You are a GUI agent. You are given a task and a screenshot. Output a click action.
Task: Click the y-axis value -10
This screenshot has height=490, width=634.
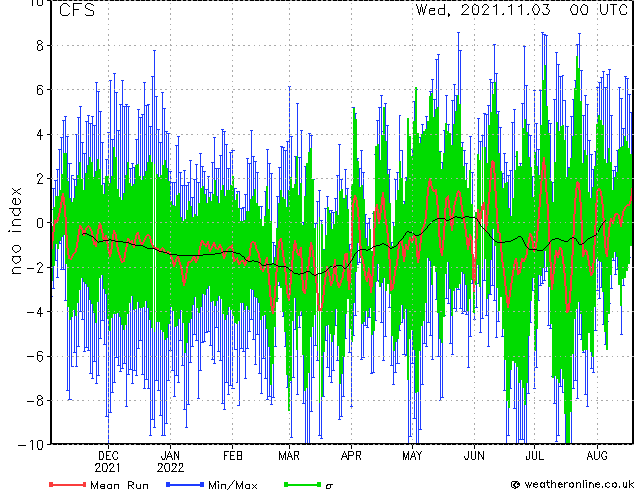tap(30, 445)
